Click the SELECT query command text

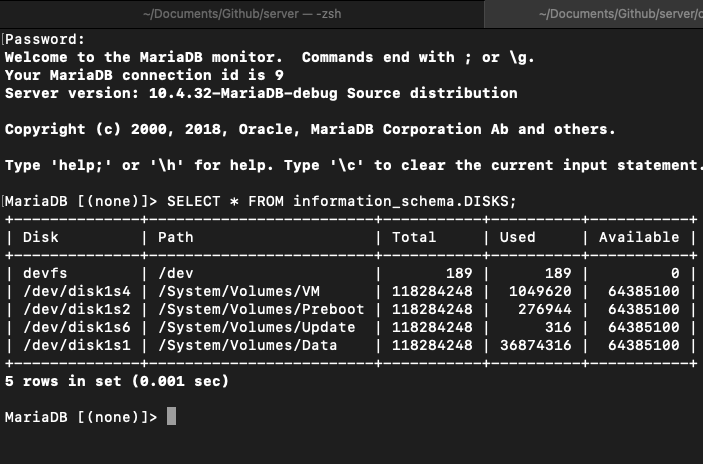pos(342,201)
